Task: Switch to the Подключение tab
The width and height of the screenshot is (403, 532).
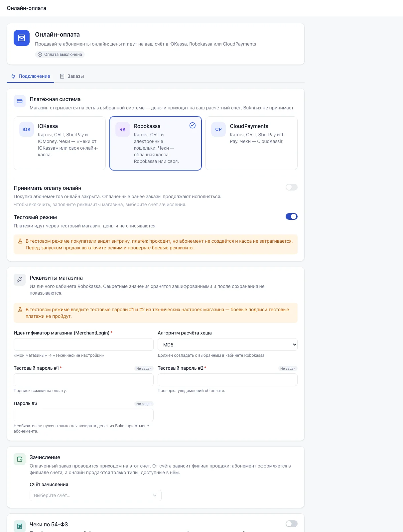Action: pos(31,76)
